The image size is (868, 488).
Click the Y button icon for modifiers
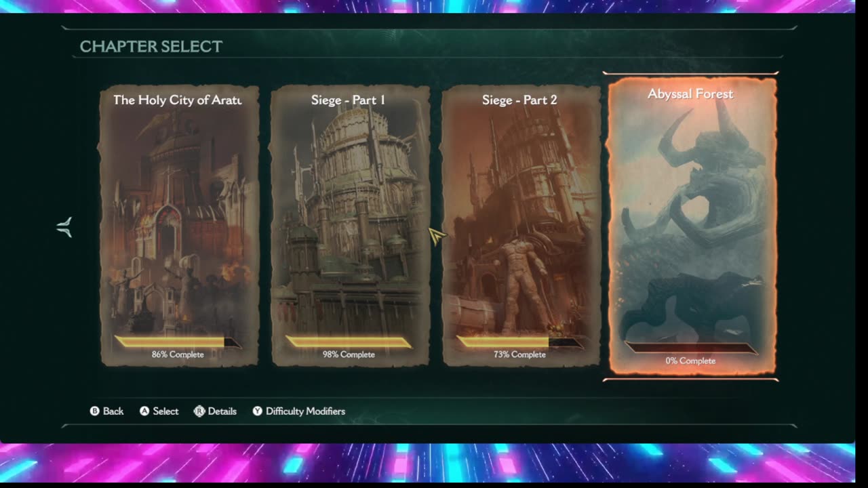[257, 411]
